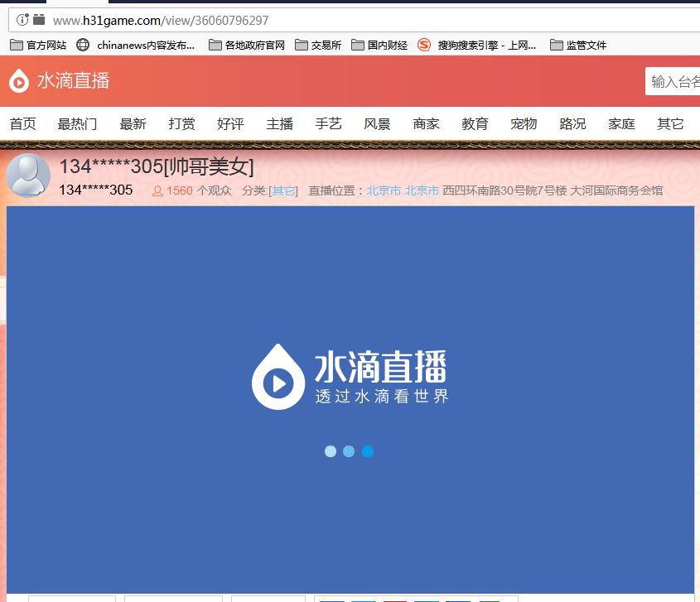Open the 搜狗搜索引擎 bookmark
Screen dimensions: 700x602
coord(476,45)
